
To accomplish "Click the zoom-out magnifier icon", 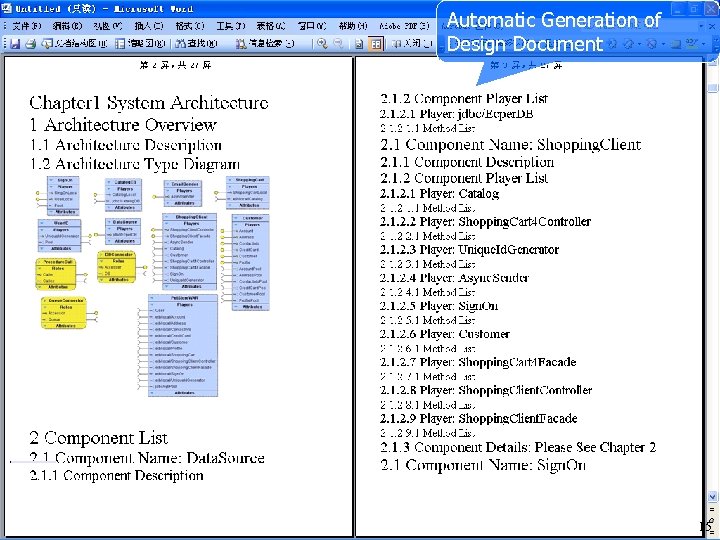I will [338, 44].
